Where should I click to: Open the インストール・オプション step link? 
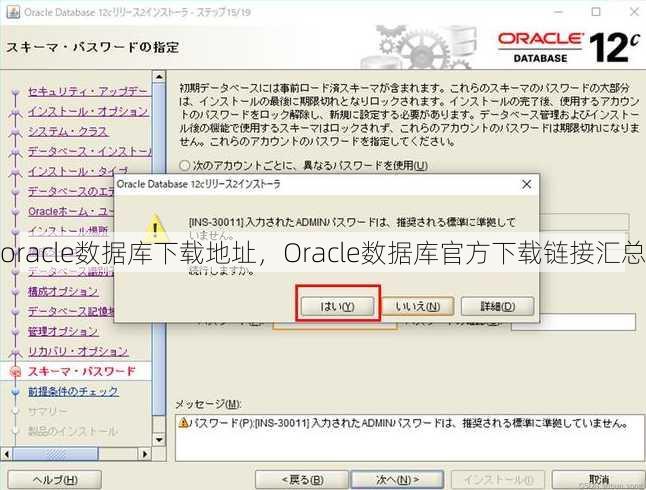87,111
